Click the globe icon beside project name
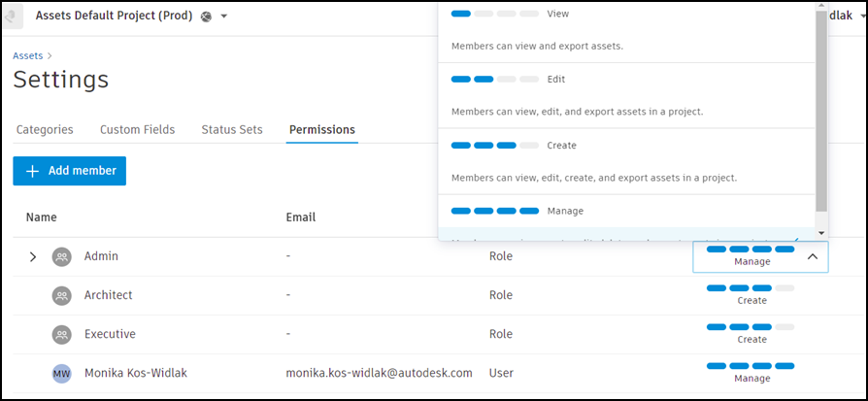 206,17
